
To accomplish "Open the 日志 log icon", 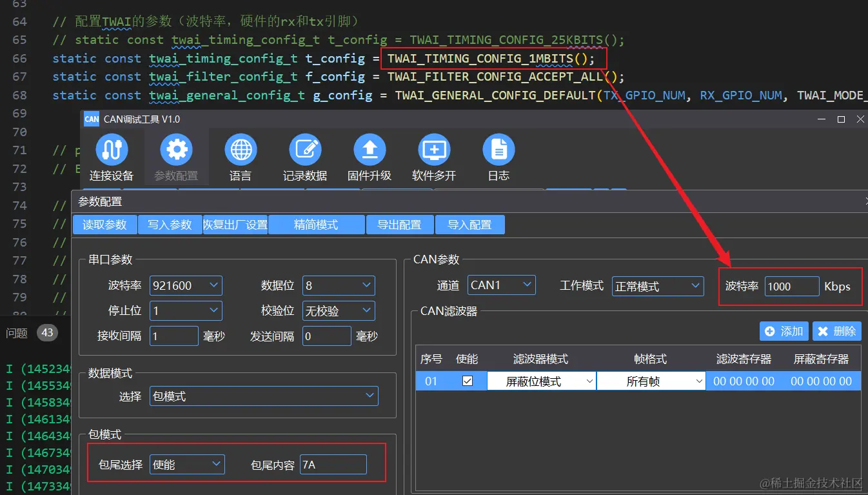I will (x=498, y=150).
